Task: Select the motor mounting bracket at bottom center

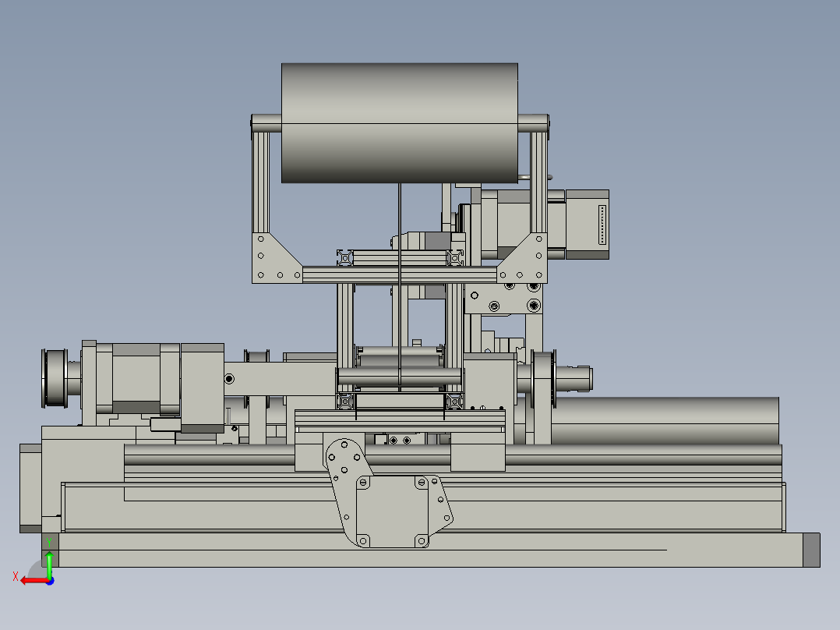Action: [388, 494]
